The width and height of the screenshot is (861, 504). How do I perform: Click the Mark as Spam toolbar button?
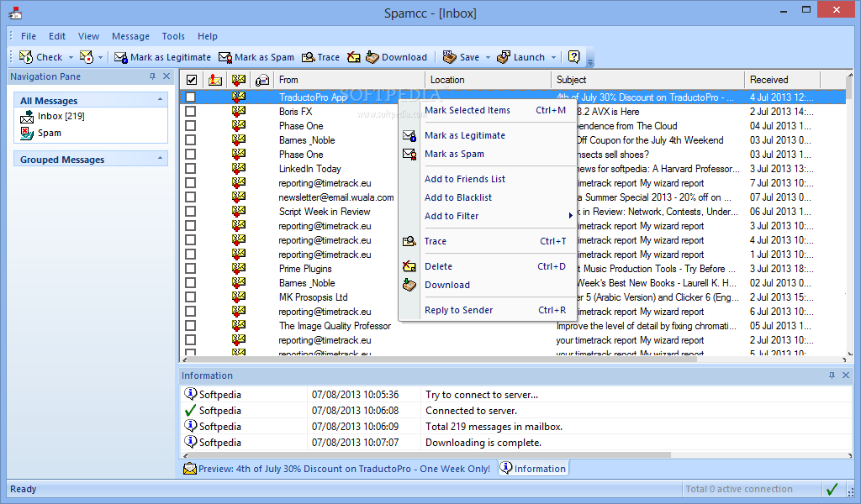click(256, 57)
